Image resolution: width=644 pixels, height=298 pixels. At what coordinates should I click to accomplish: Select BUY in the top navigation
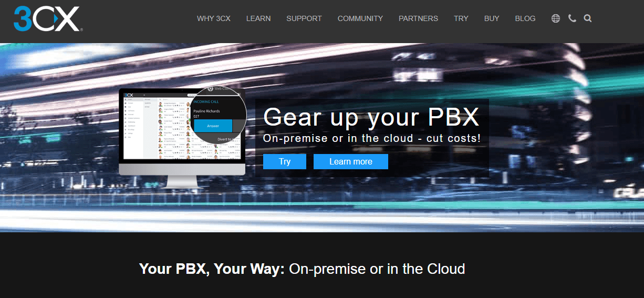click(492, 18)
